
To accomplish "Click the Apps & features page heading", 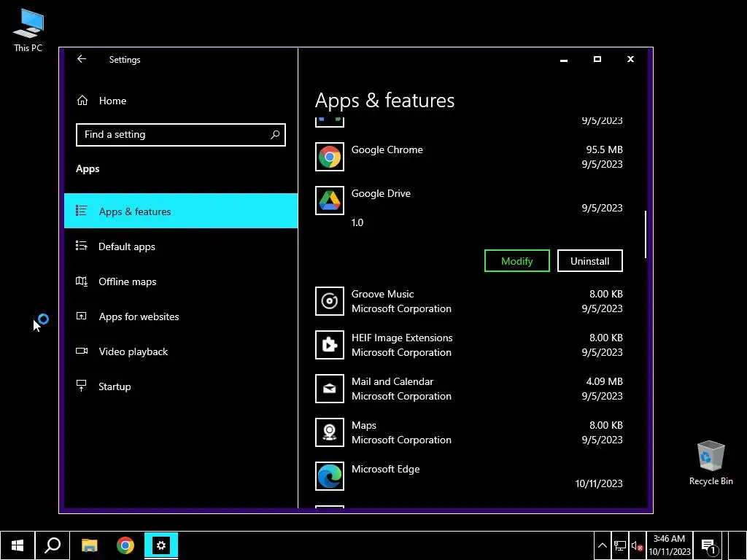I will (x=384, y=101).
